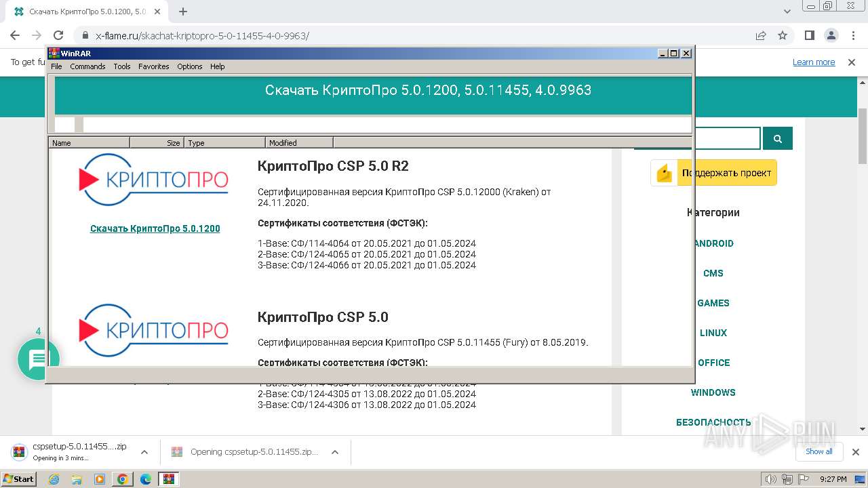Open Action Center flag tray icon

(802, 479)
